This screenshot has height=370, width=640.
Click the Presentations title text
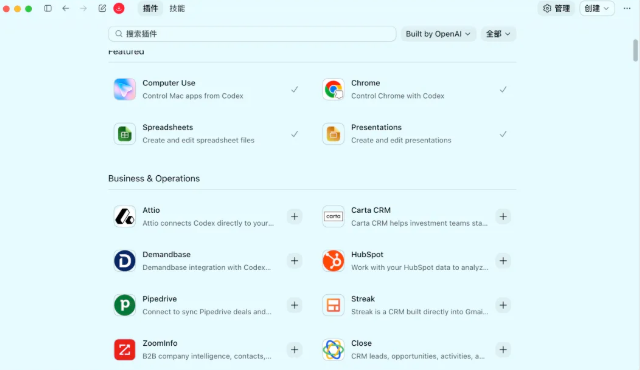click(x=376, y=127)
